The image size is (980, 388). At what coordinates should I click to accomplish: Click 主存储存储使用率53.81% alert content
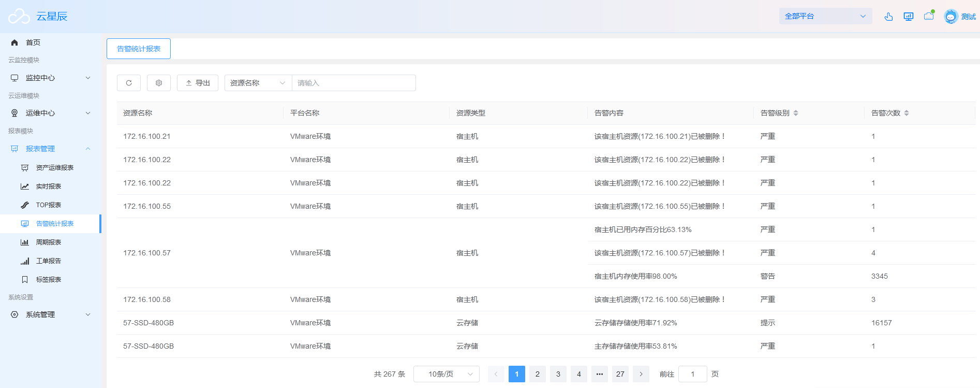(636, 346)
